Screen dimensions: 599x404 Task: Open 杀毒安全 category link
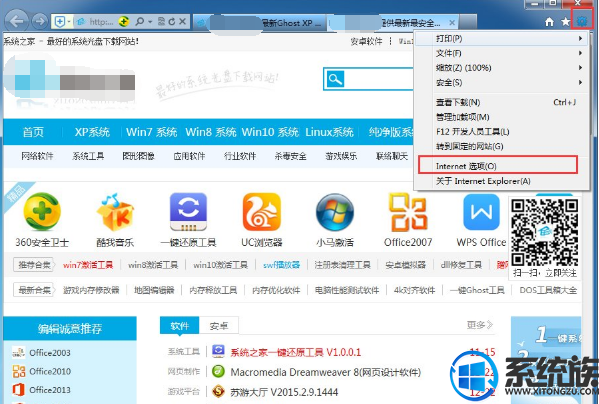(x=290, y=156)
